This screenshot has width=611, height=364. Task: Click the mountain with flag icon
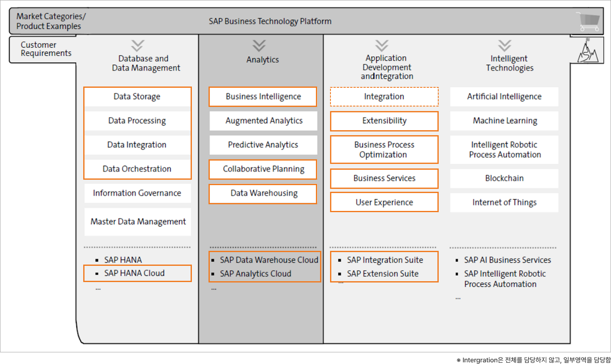click(588, 51)
